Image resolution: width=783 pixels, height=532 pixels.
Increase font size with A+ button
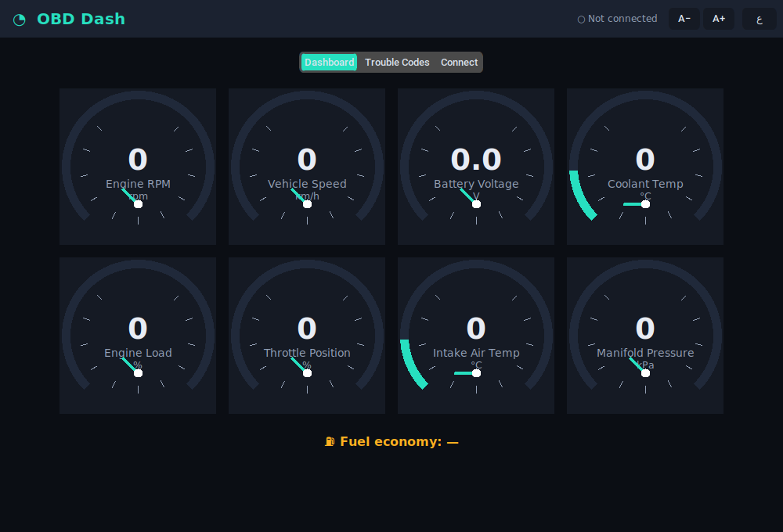pos(719,19)
